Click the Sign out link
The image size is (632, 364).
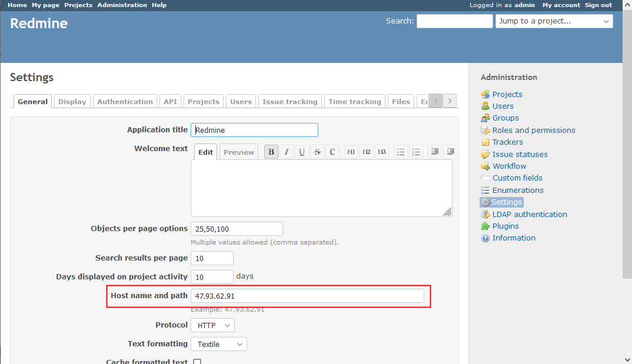click(598, 5)
